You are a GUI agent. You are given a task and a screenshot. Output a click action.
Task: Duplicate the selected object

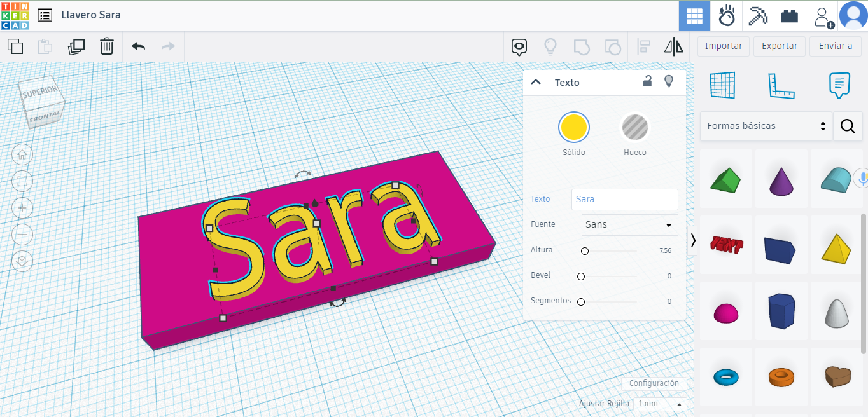tap(76, 46)
